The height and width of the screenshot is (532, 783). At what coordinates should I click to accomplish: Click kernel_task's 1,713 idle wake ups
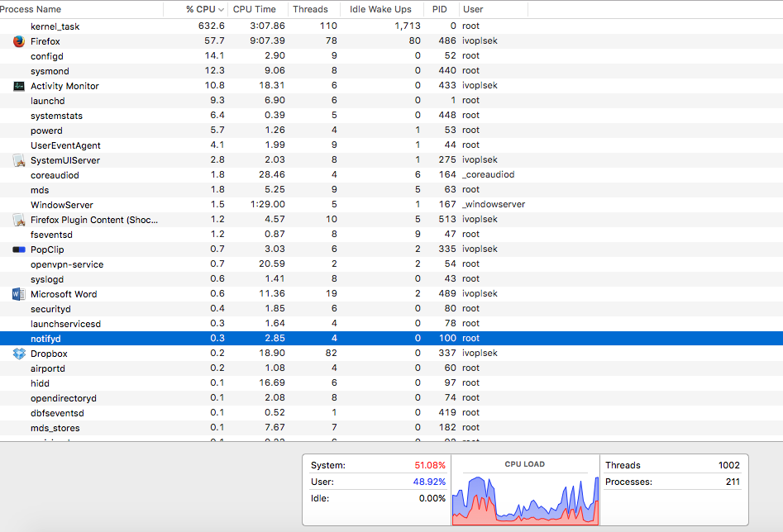[408, 26]
